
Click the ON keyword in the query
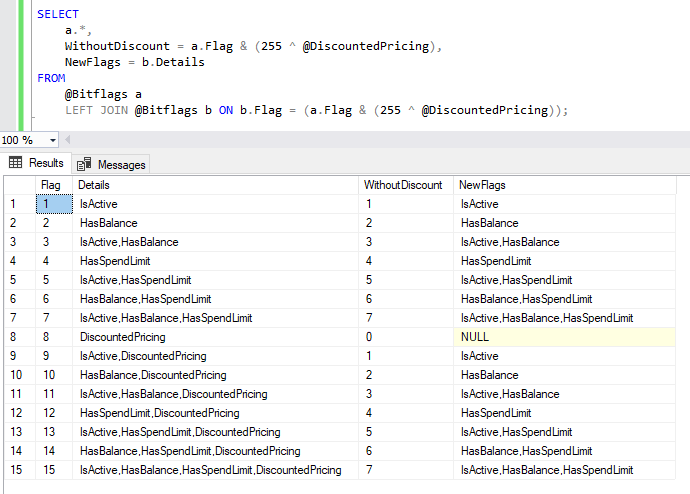pos(226,110)
